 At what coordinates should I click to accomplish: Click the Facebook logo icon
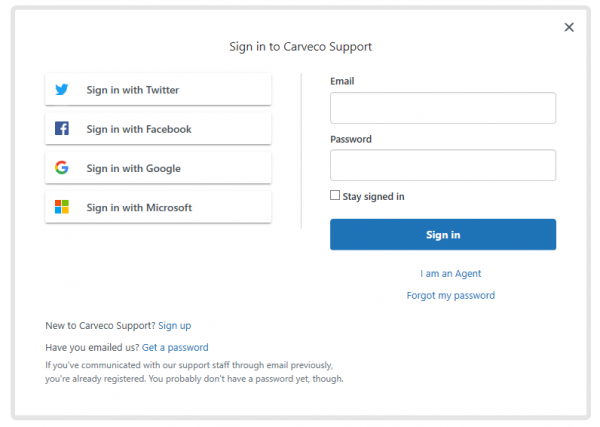pos(62,129)
